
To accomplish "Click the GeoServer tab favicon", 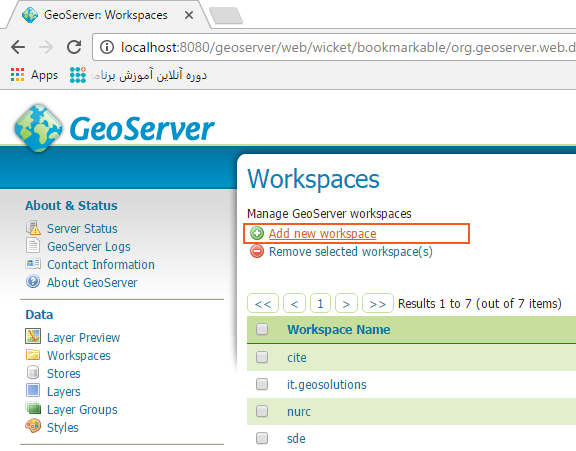I will point(30,15).
